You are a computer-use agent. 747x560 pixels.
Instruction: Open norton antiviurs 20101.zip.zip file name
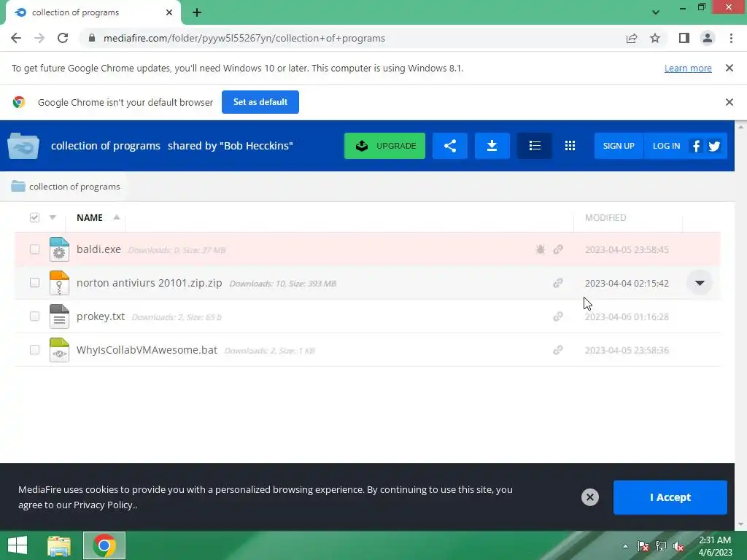(149, 283)
